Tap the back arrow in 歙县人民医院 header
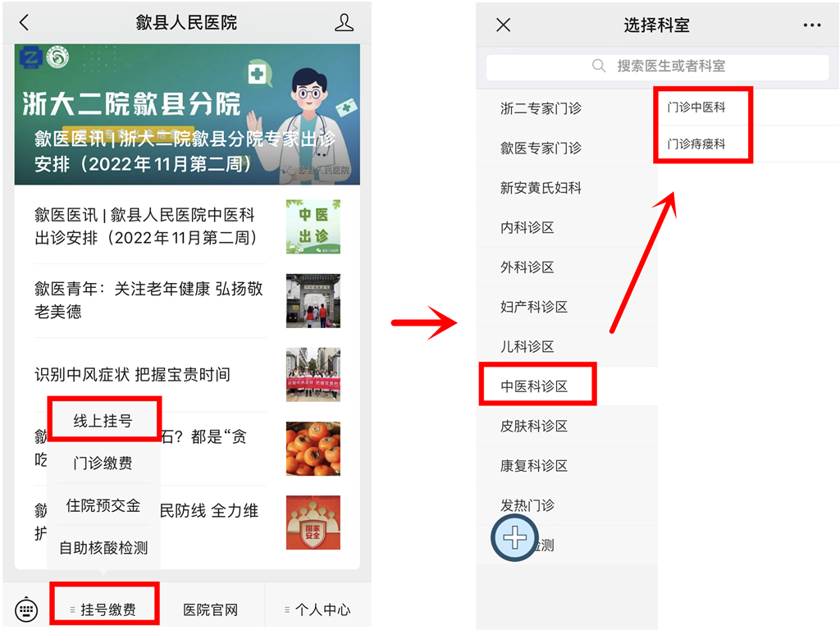The height and width of the screenshot is (630, 840). coord(24,22)
